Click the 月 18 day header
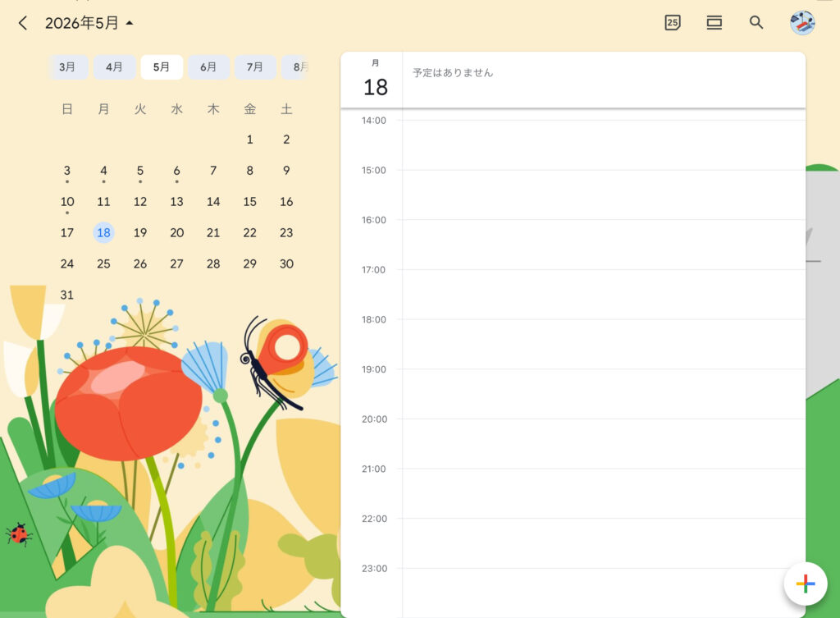 (375, 80)
